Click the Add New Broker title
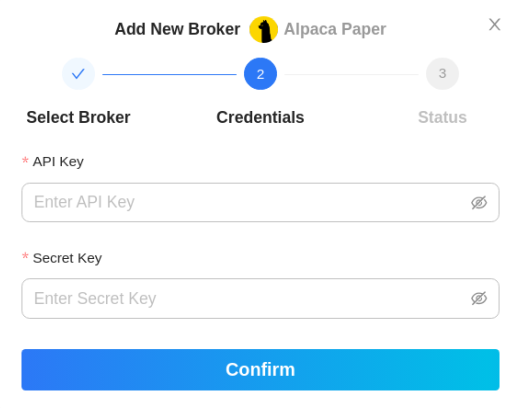Viewport: 519px width, 408px height. (x=177, y=29)
